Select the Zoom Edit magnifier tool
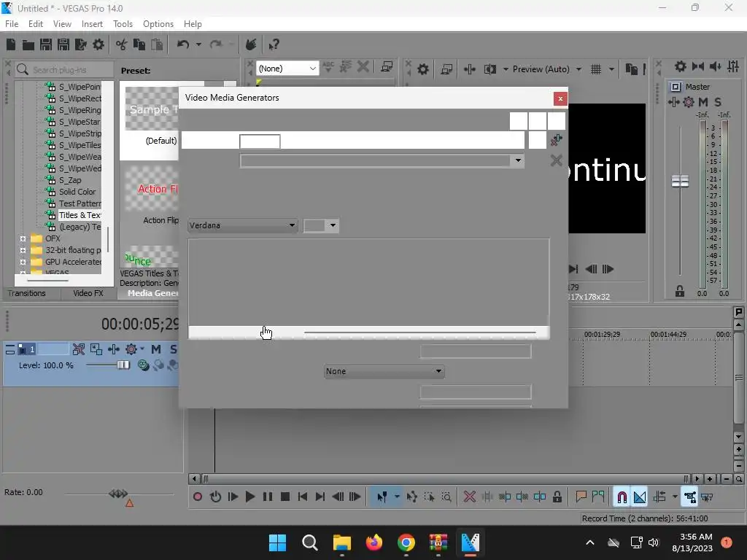The height and width of the screenshot is (560, 747). click(446, 497)
